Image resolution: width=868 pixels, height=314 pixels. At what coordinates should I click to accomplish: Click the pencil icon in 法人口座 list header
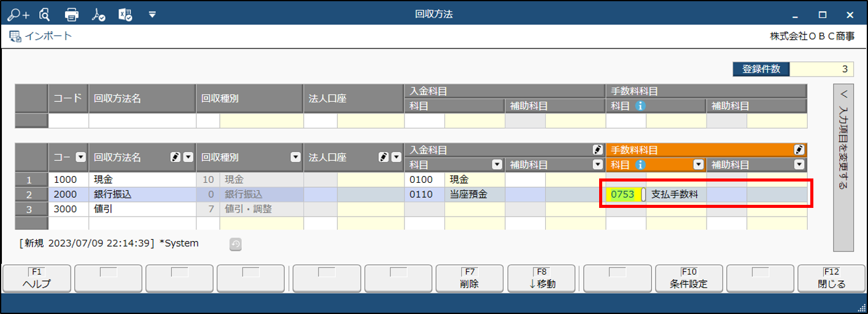tap(385, 158)
